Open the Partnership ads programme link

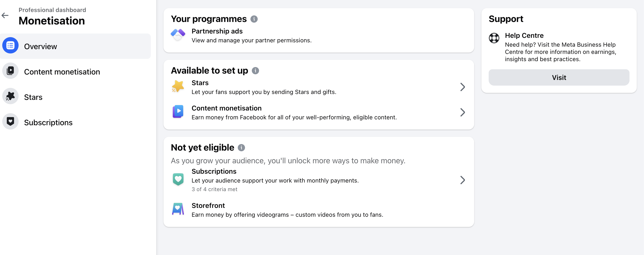[x=217, y=31]
